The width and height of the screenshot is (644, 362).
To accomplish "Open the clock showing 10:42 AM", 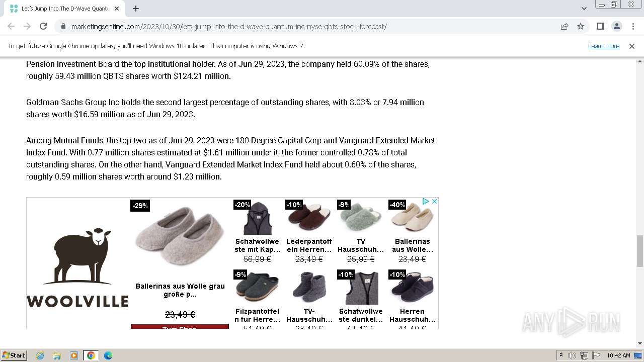I will 618,355.
